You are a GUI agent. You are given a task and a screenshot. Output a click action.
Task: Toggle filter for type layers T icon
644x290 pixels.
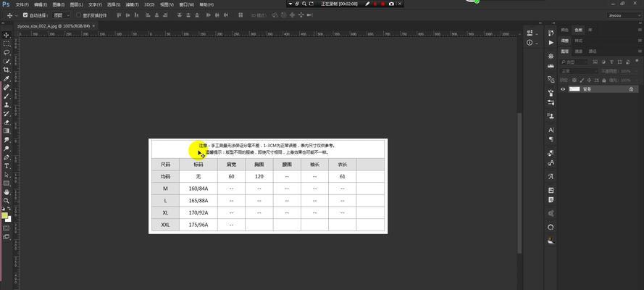[611, 62]
